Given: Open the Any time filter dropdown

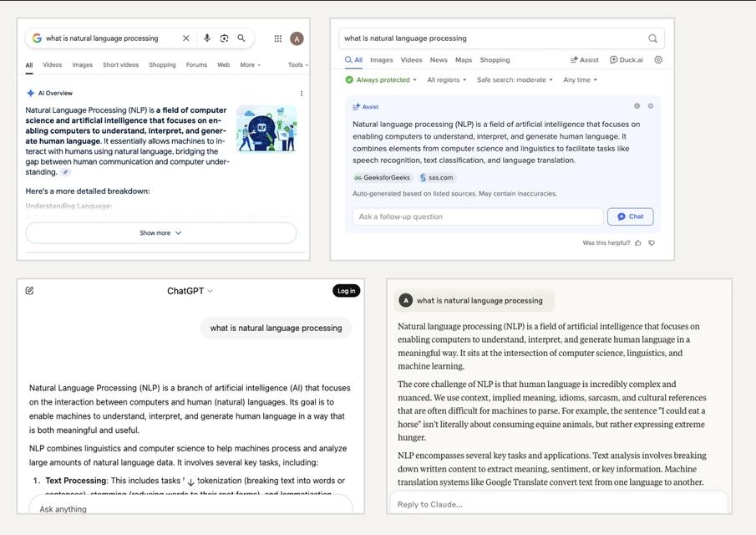Looking at the screenshot, I should tap(580, 79).
